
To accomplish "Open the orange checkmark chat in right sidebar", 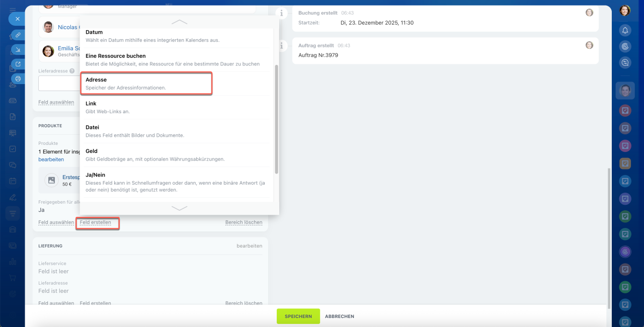I will coord(625,163).
